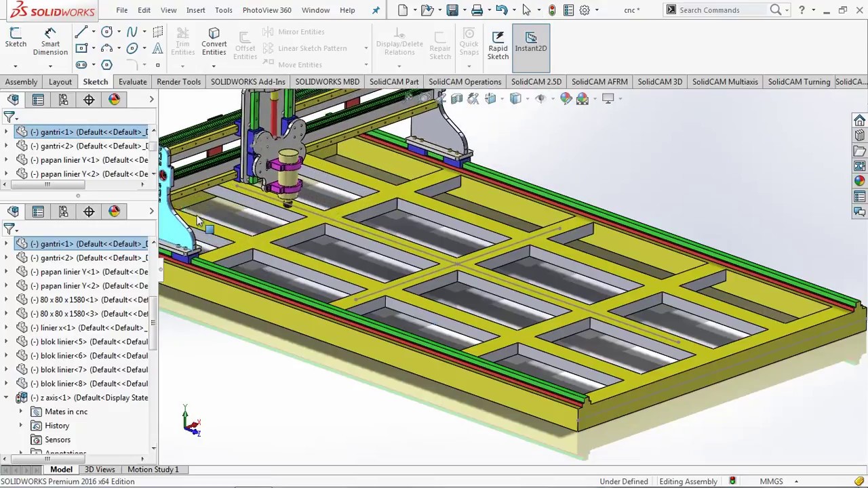
Task: Click the Edit Appearance icon in heads-up toolbar
Action: (566, 99)
